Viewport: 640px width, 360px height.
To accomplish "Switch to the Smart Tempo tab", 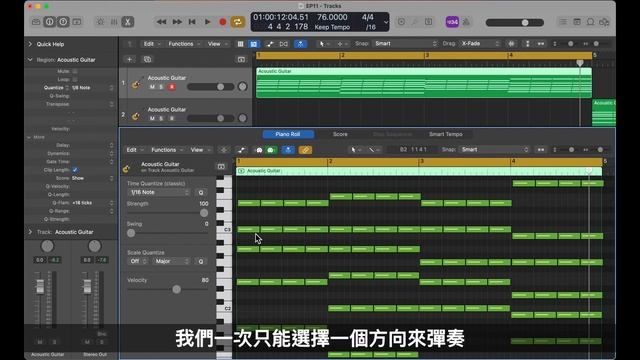I will [x=445, y=134].
